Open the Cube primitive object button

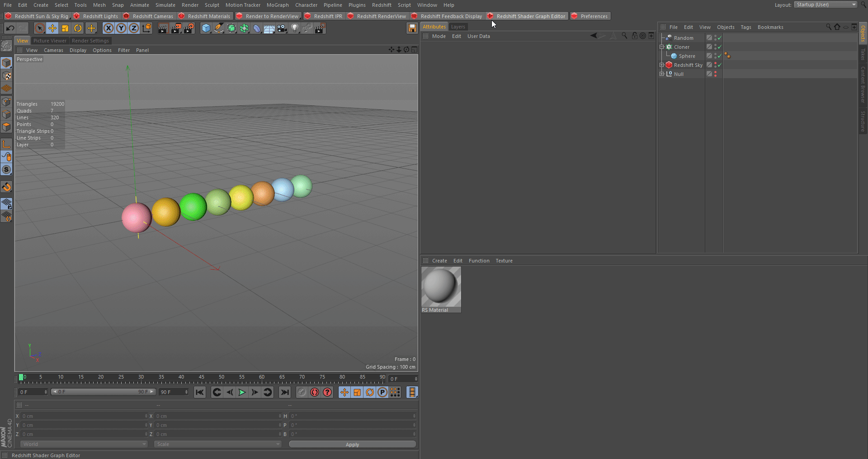[x=206, y=28]
